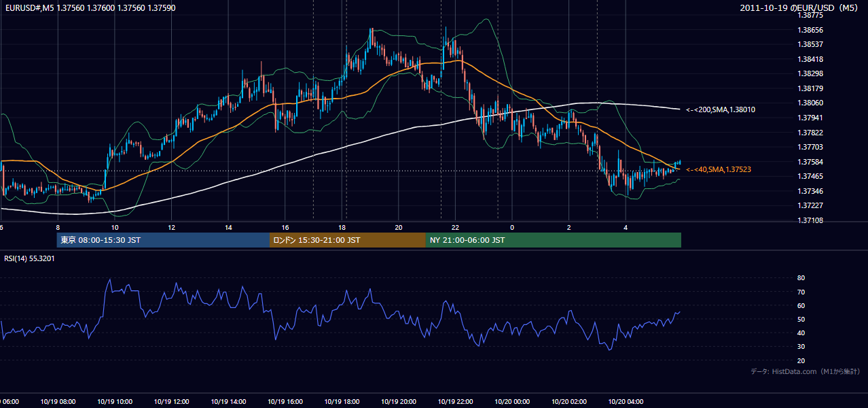Click RSI scale value 60

801,305
